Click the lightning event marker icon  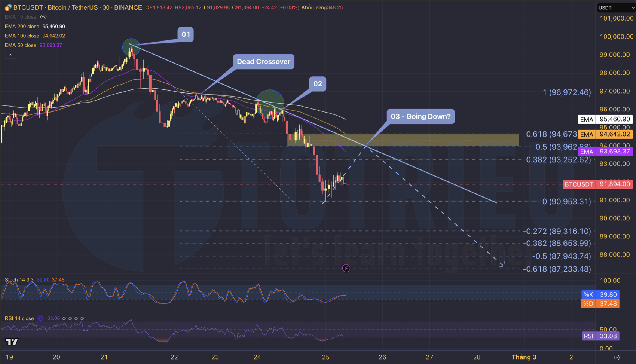click(x=346, y=268)
